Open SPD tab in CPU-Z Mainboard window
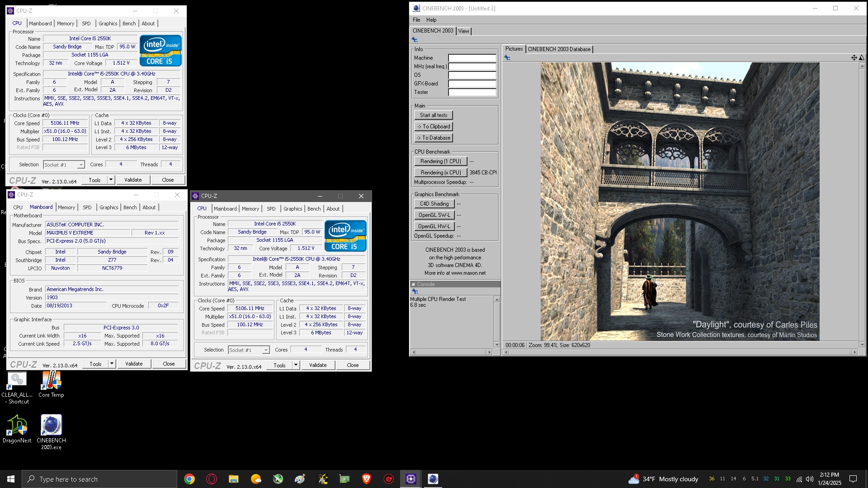The height and width of the screenshot is (488, 868). click(87, 207)
